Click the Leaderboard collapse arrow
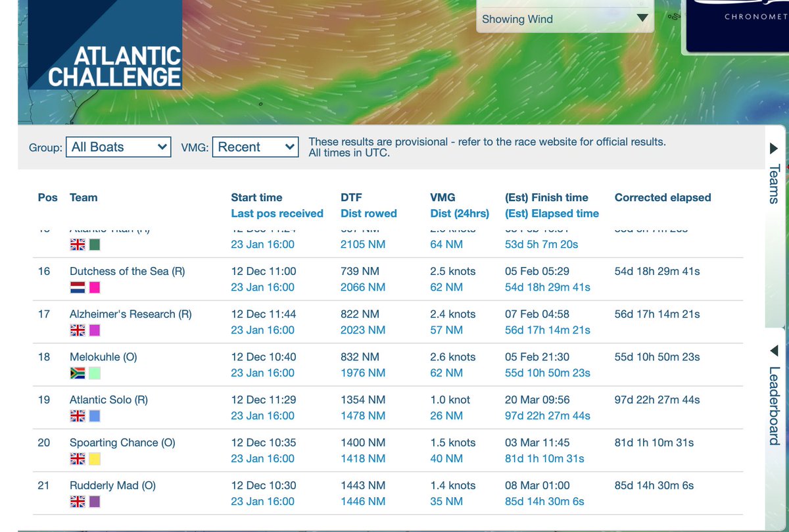789x532 pixels. 775,349
